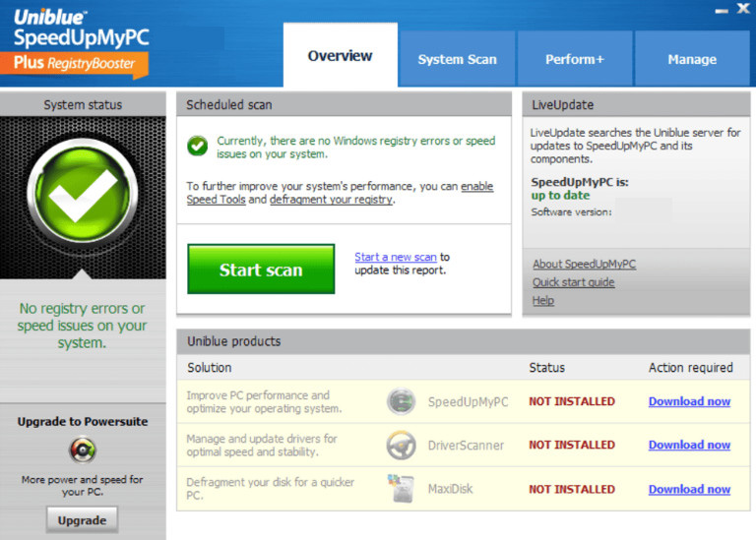Click the Powersuite gauge icon
The width and height of the screenshot is (756, 540).
[x=83, y=450]
